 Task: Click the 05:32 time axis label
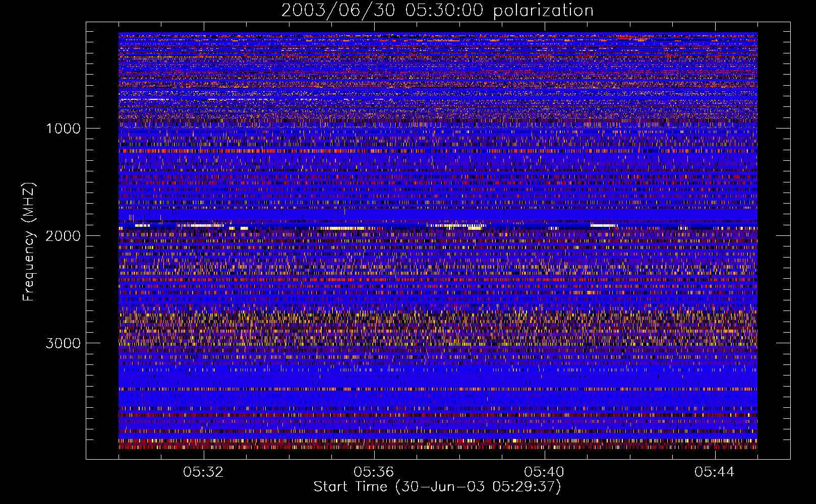[203, 472]
